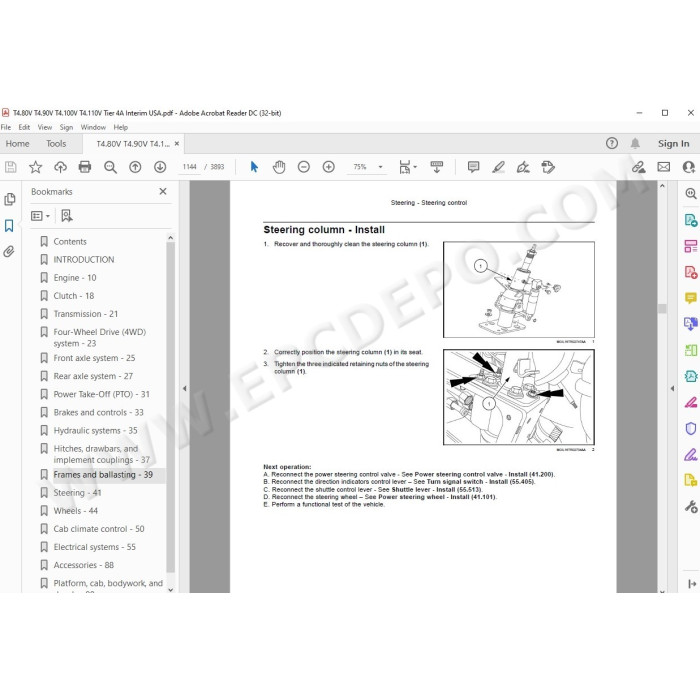The width and height of the screenshot is (700, 700).
Task: Click the Save file icon
Action: [x=11, y=167]
